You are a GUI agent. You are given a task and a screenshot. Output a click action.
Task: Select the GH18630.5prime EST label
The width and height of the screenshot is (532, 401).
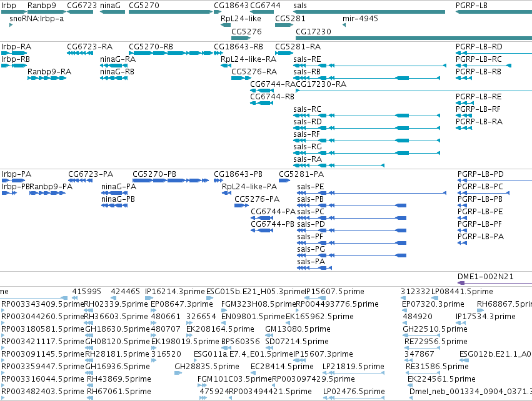click(118, 329)
